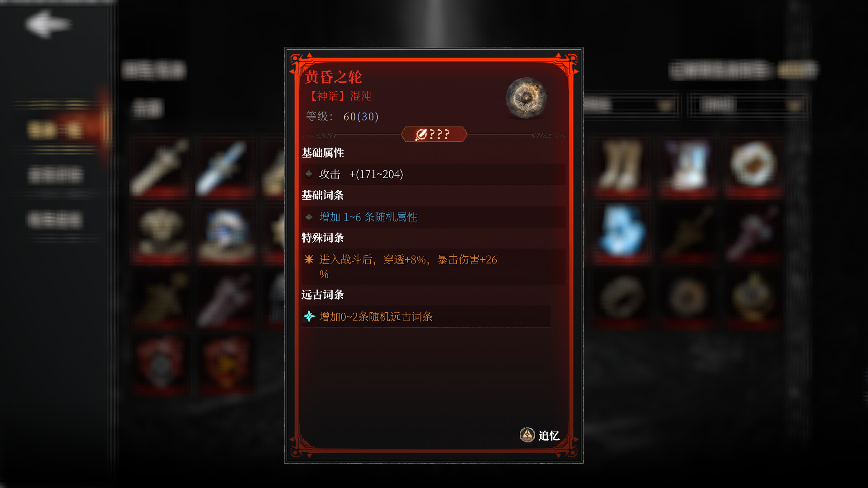868x488 pixels.
Task: Click the 黄昏之轮 round item icon
Action: [x=526, y=98]
